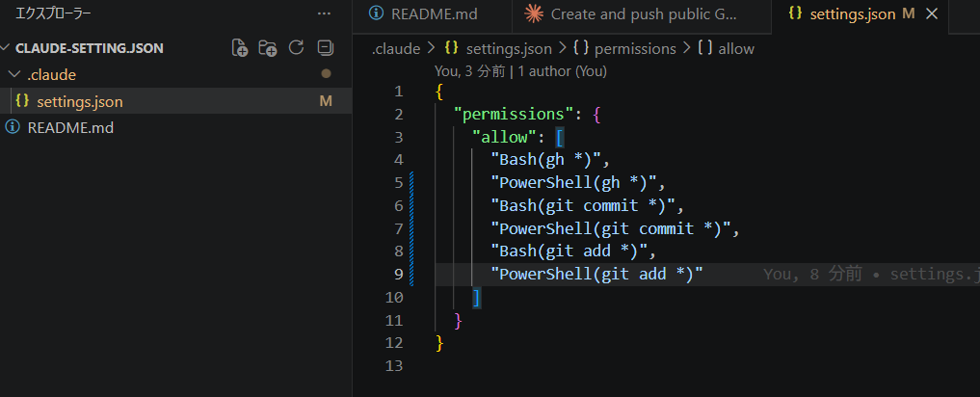Image resolution: width=980 pixels, height=397 pixels.
Task: Click line number 10 in the gutter
Action: pos(394,298)
